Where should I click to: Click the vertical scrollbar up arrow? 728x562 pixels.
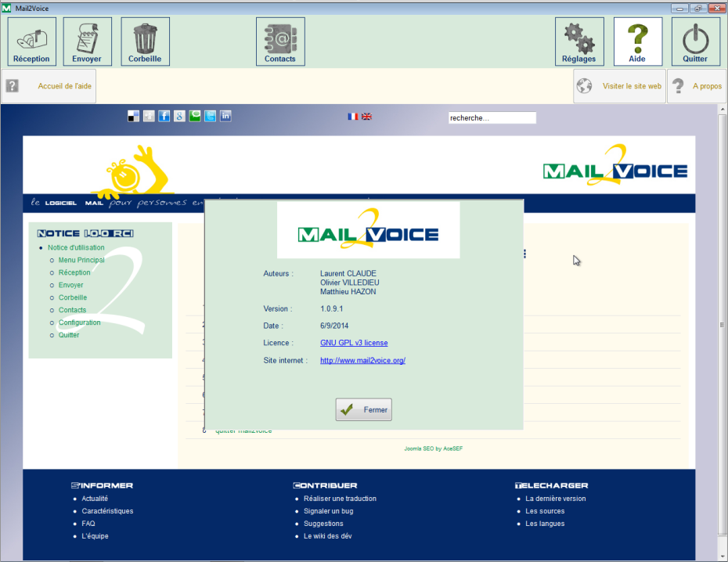click(x=723, y=110)
